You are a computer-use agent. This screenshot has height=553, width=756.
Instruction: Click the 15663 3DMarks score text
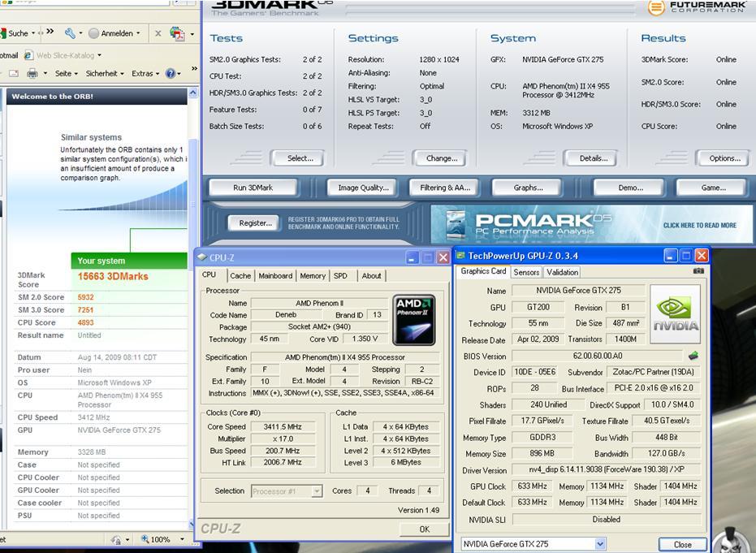[113, 276]
